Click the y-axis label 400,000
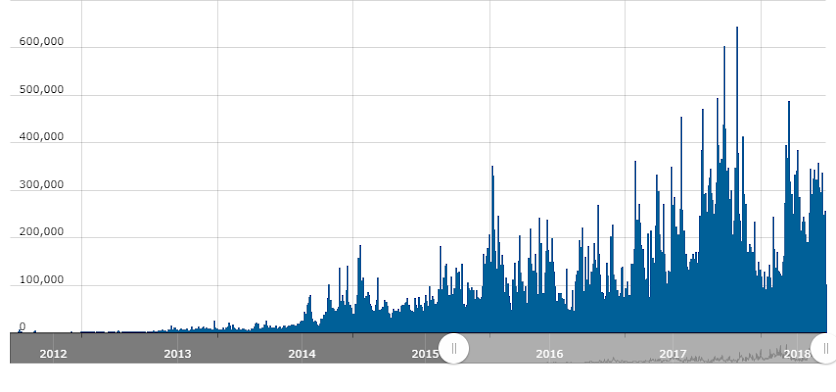This screenshot has height=392, width=836. [41, 137]
